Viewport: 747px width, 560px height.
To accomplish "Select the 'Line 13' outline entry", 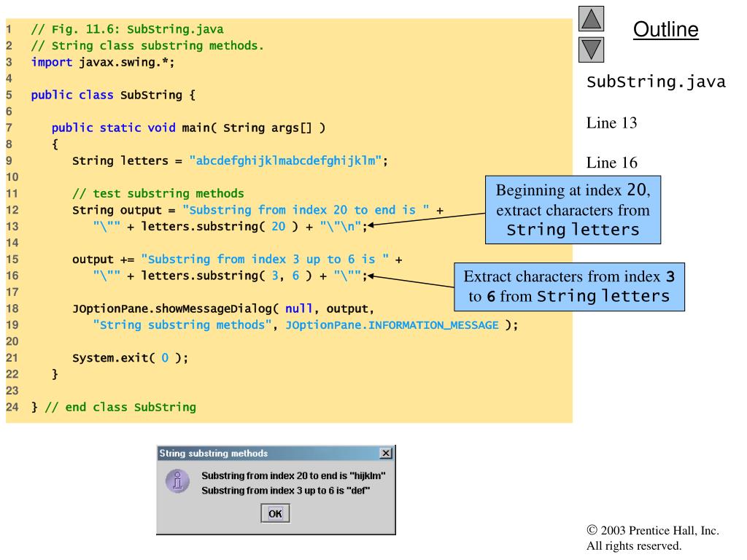I will 611,122.
